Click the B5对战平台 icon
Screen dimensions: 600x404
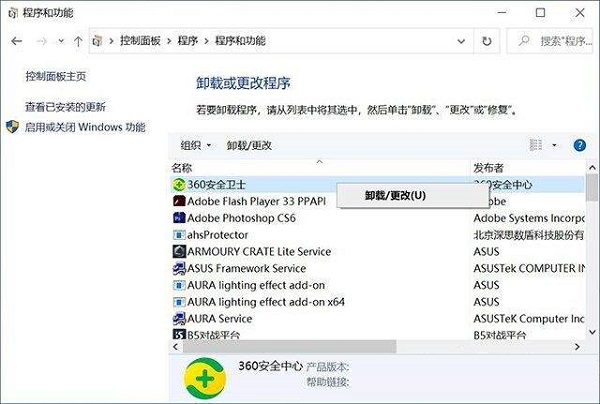click(179, 334)
